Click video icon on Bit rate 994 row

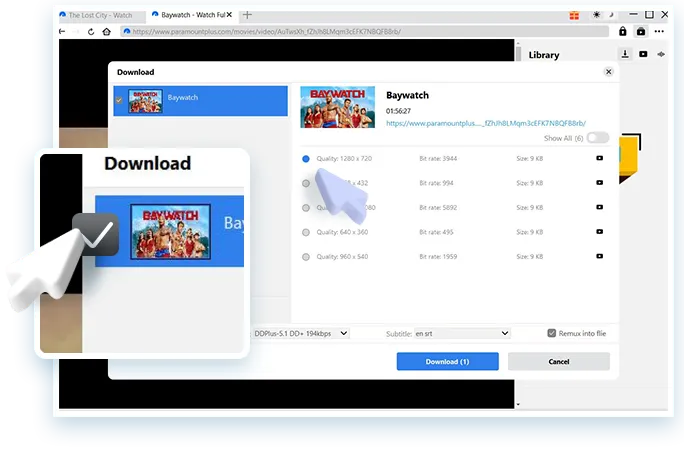point(600,182)
